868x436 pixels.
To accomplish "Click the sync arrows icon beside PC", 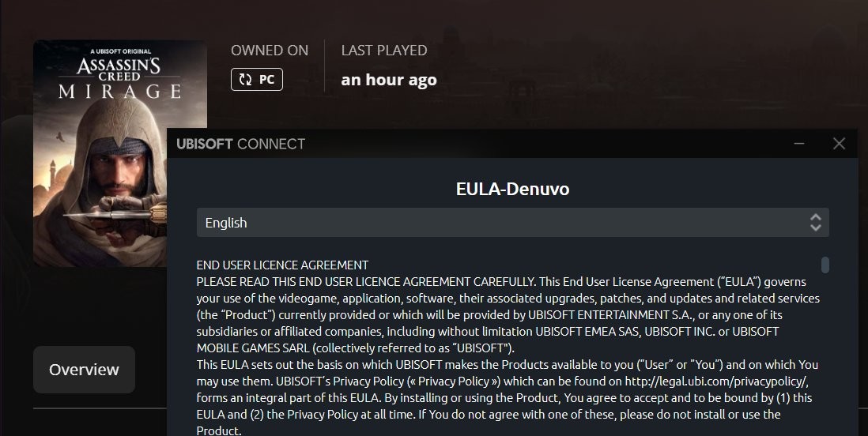I will coord(245,80).
